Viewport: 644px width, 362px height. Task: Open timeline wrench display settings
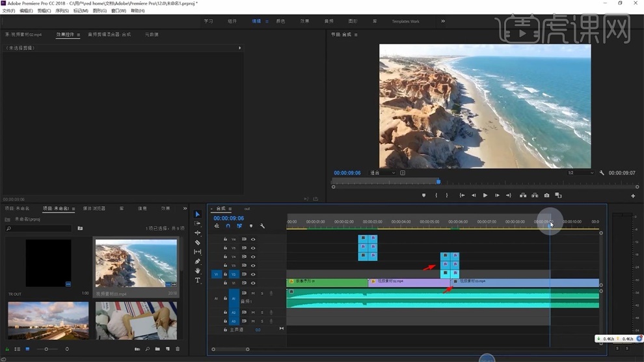pos(262,226)
